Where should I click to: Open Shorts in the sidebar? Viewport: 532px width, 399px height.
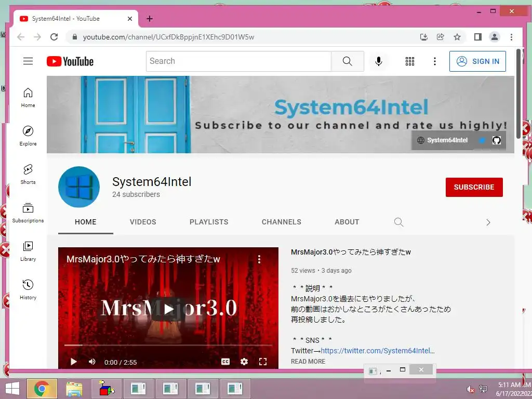point(28,175)
